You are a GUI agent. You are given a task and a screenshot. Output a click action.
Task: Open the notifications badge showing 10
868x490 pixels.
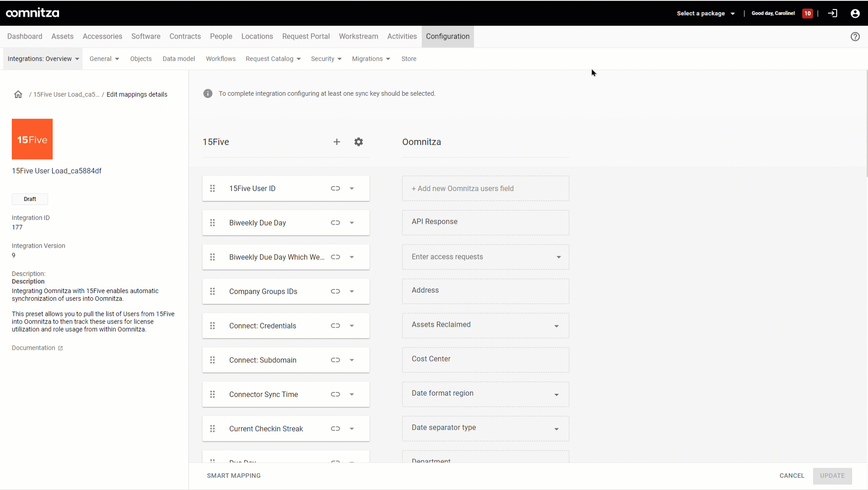tap(807, 14)
